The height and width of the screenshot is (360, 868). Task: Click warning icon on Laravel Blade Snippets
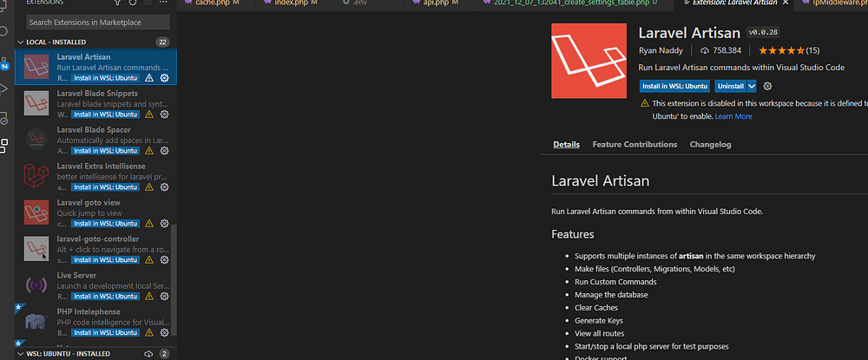click(x=149, y=115)
